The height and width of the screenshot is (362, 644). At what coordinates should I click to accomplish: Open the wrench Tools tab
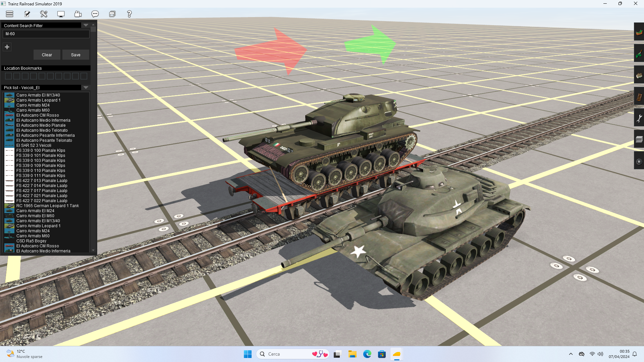point(639,118)
